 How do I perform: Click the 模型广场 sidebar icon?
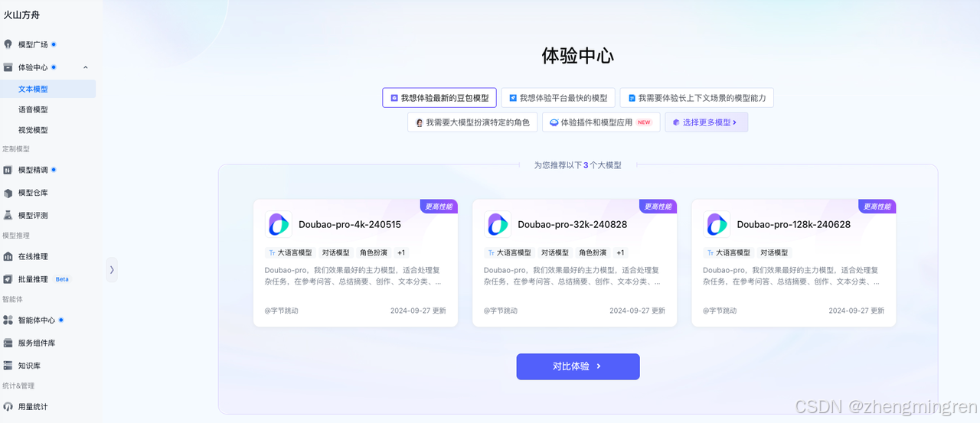pyautogui.click(x=8, y=44)
